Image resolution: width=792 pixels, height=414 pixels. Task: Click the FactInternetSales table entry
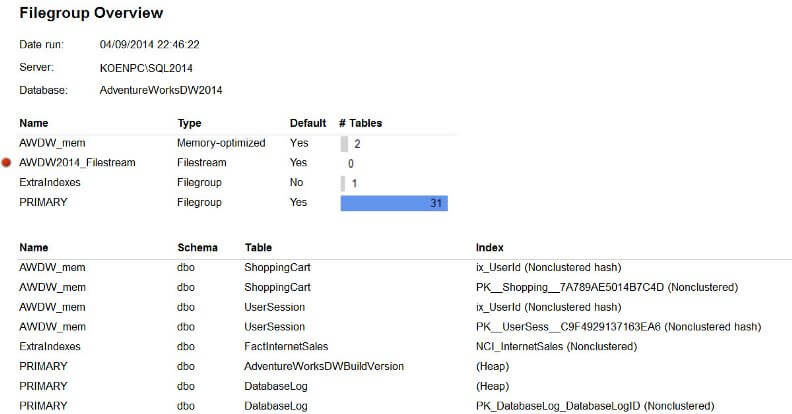point(286,346)
